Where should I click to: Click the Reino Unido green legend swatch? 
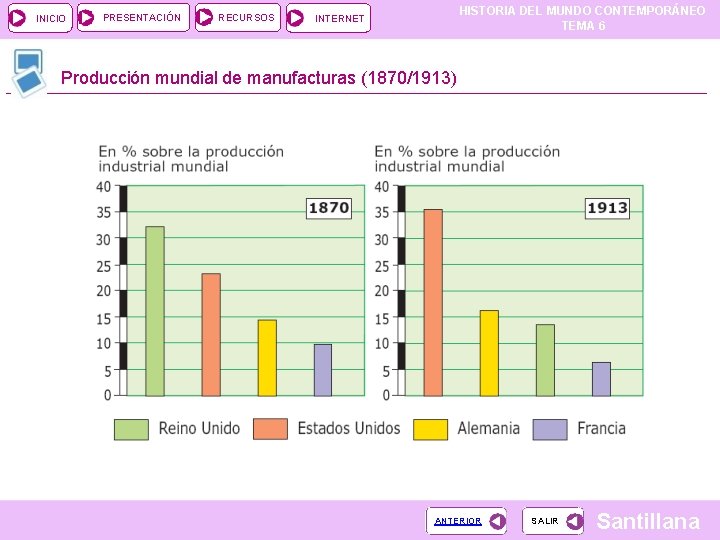click(x=131, y=429)
